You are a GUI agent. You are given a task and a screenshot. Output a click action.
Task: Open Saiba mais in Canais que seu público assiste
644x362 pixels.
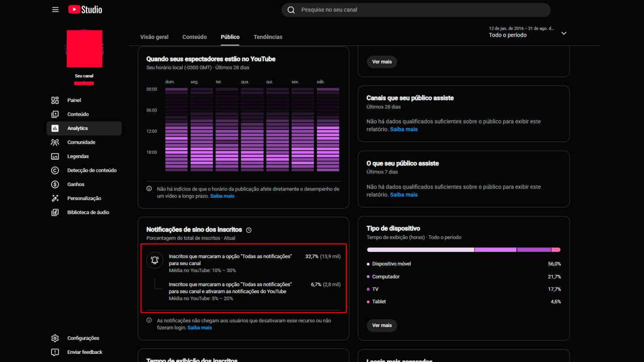click(404, 129)
